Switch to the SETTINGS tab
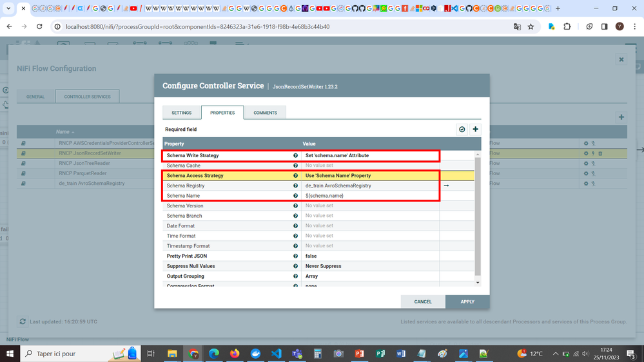Viewport: 644px width, 362px height. point(182,113)
